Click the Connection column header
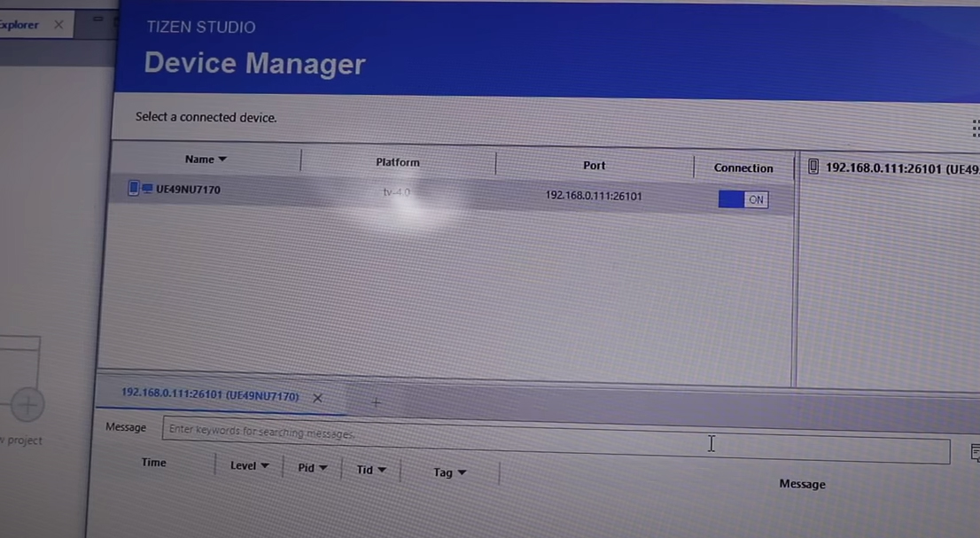This screenshot has width=980, height=538. point(743,168)
